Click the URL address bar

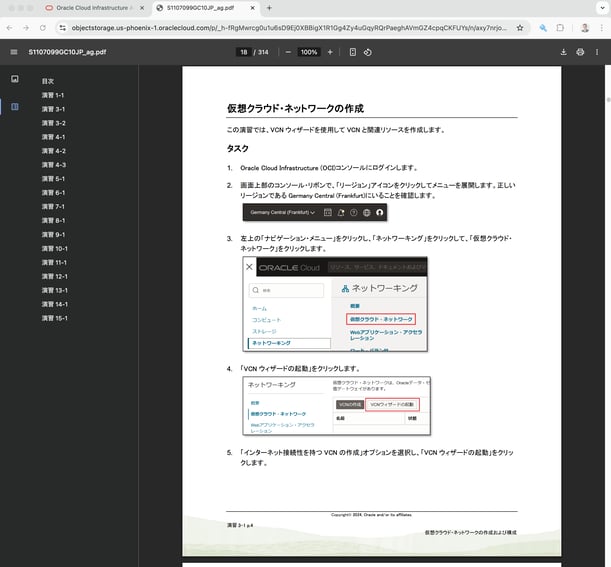(289, 28)
